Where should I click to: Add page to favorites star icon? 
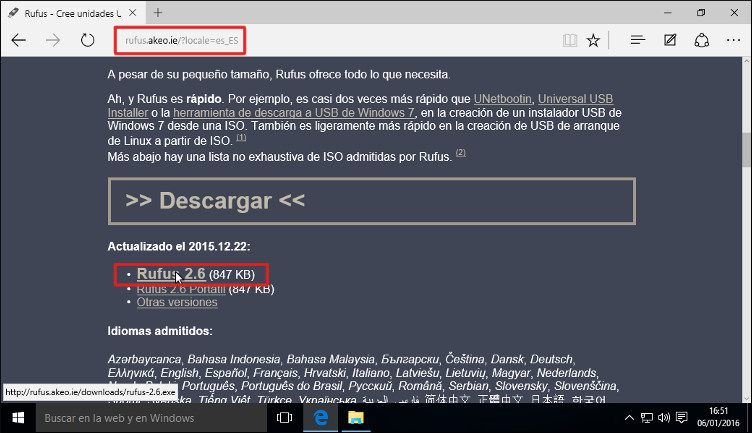pos(593,40)
